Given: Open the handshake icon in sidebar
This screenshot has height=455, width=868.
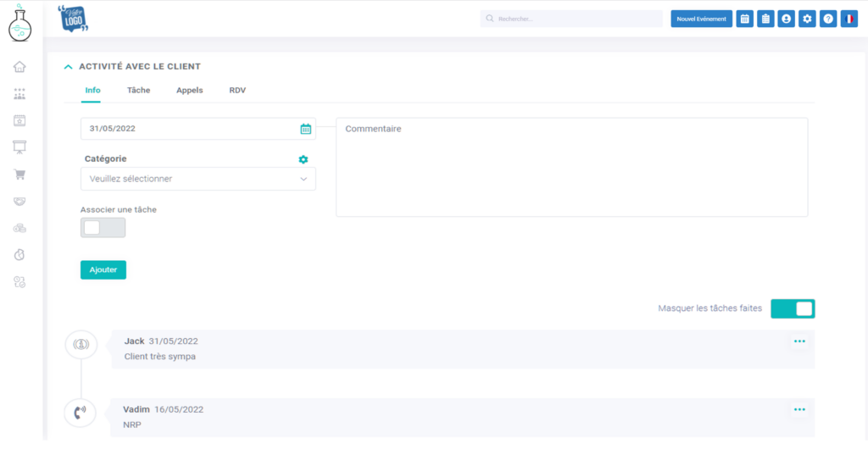Looking at the screenshot, I should (19, 201).
